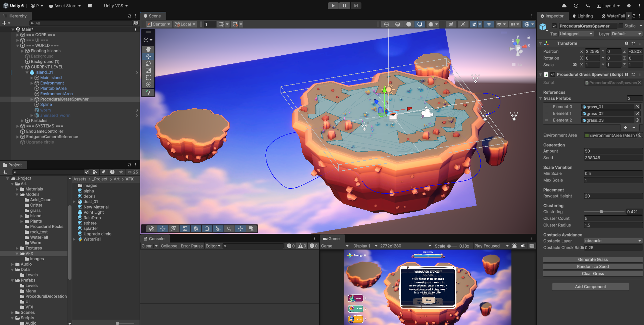This screenshot has height=325, width=644.
Task: Open the Game resolution 2772x1280 dropdown
Action: click(x=406, y=246)
